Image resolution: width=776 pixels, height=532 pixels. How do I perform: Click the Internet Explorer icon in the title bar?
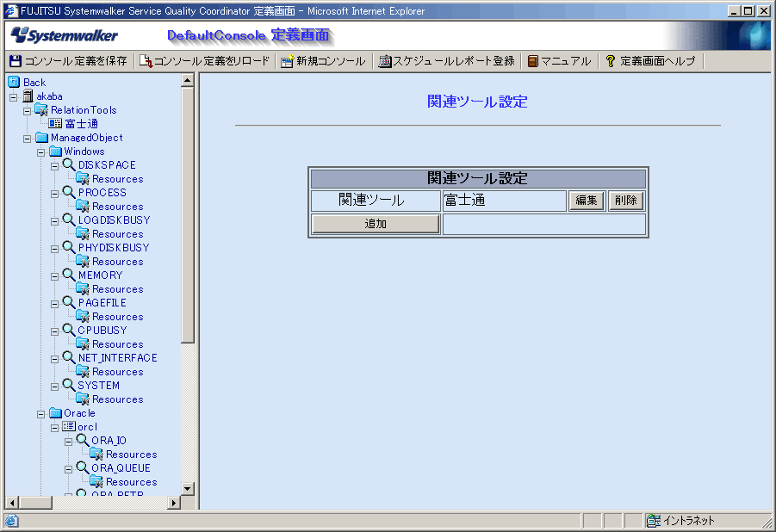11,11
